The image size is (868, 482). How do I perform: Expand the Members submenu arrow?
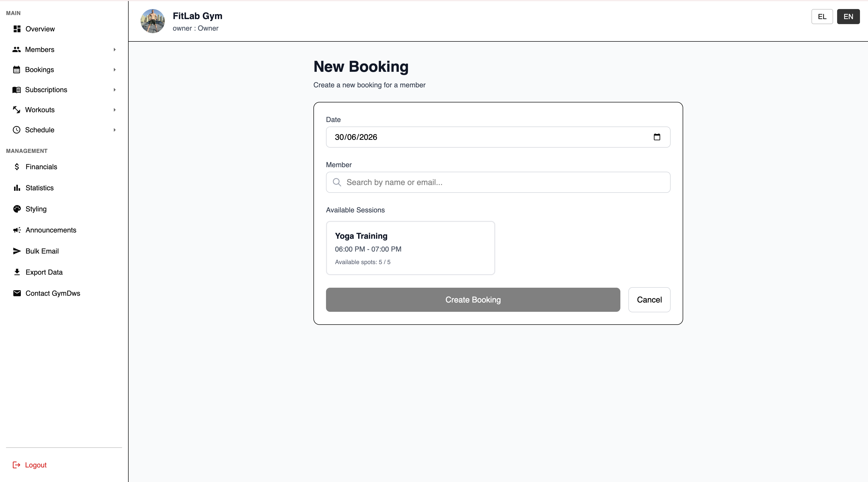115,49
